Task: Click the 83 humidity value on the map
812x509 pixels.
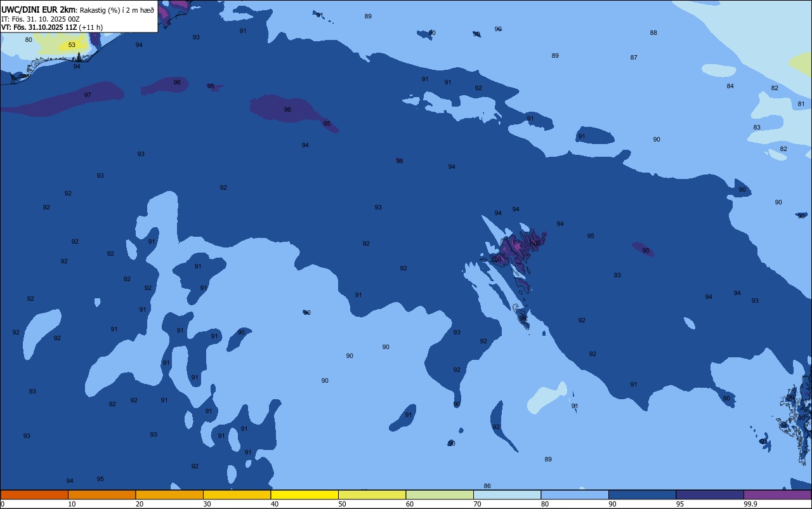Action: coord(757,128)
